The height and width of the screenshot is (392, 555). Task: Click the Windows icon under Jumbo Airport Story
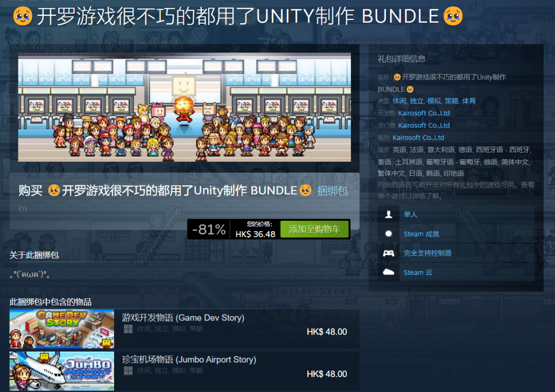128,371
